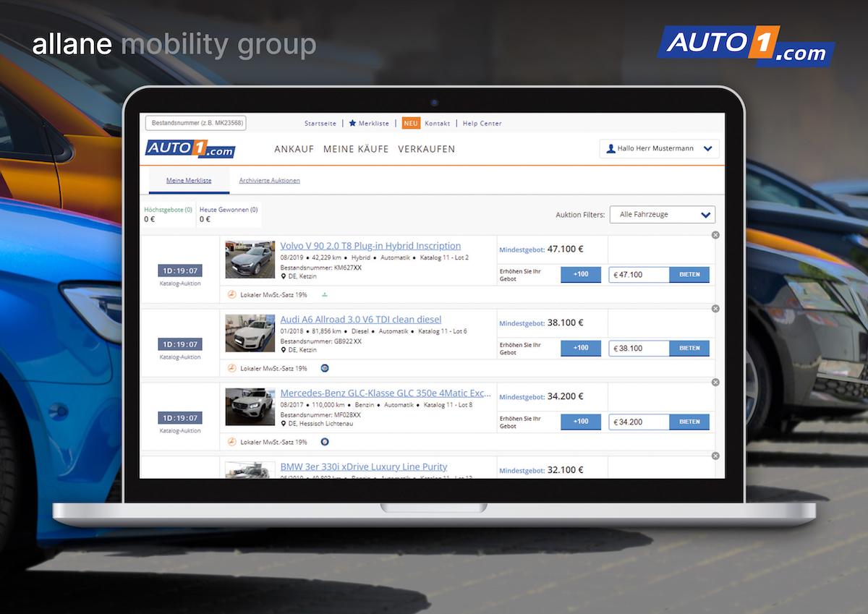Click the € 34.200 bid input field
This screenshot has width=868, height=614.
click(639, 422)
